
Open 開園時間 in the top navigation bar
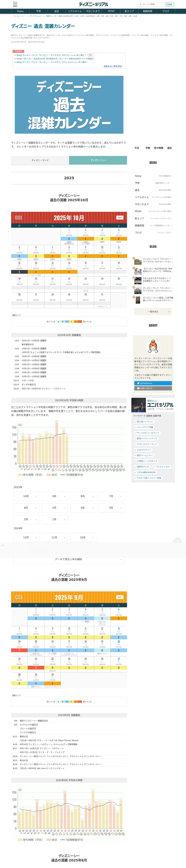coord(147,11)
